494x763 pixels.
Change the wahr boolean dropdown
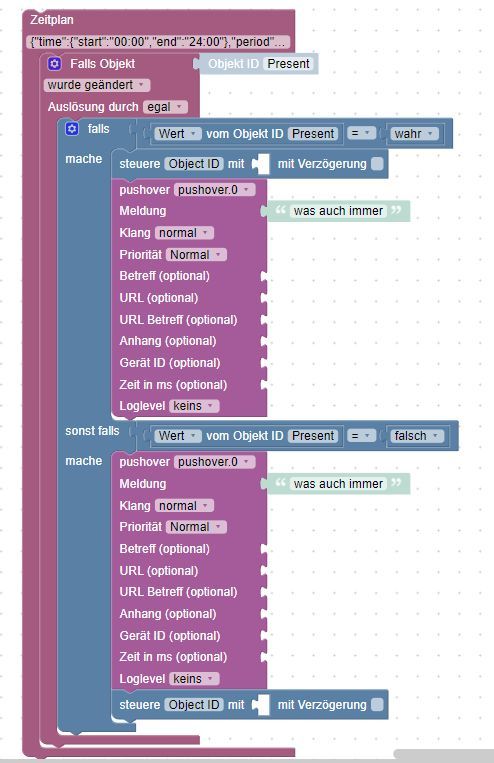414,134
